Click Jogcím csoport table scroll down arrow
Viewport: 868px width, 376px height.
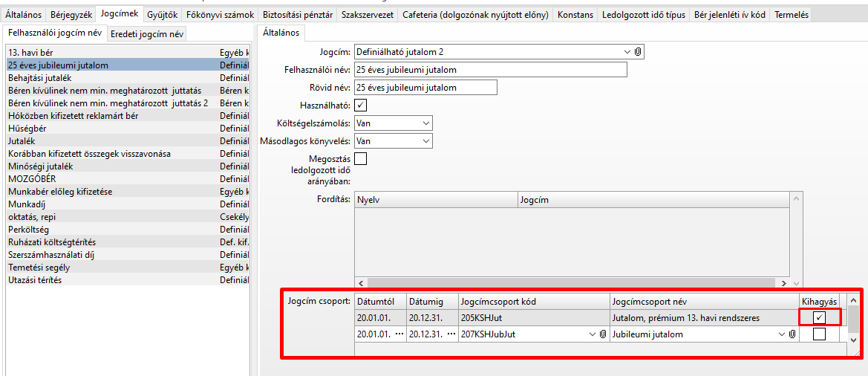(x=854, y=339)
